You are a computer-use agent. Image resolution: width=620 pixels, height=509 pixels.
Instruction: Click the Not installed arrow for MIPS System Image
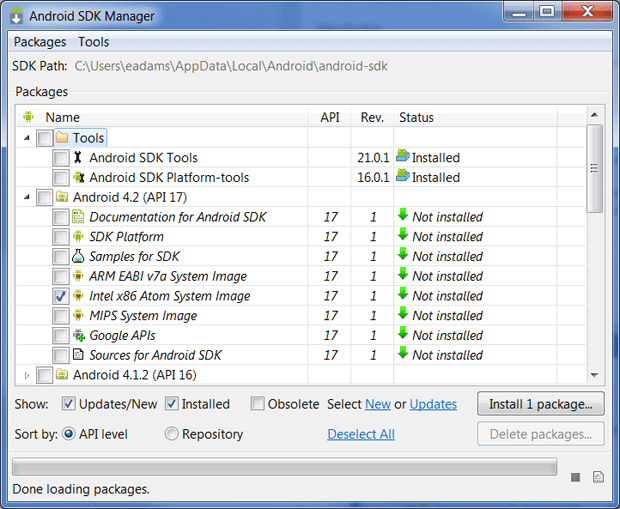(x=403, y=314)
